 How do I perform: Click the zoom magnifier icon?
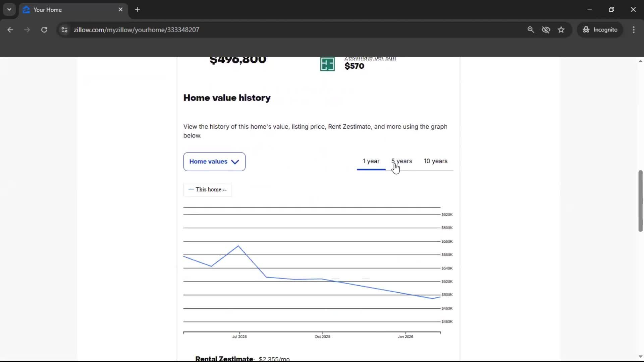pos(530,30)
